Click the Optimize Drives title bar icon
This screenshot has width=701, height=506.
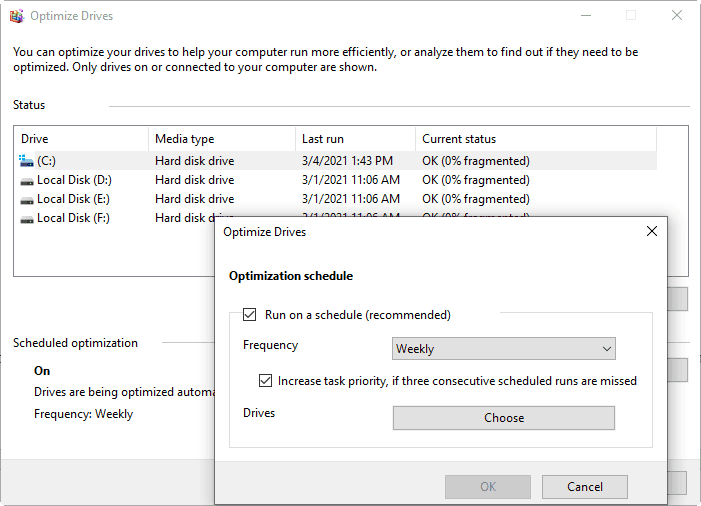(x=16, y=16)
